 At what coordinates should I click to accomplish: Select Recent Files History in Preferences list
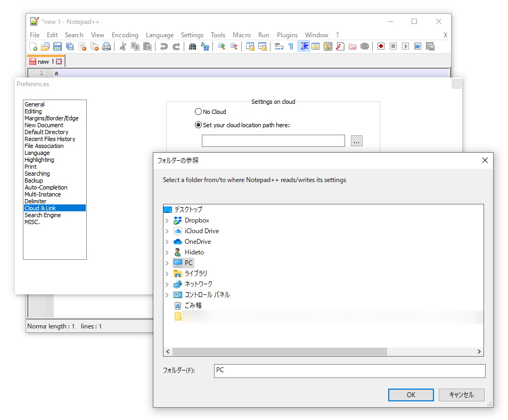[x=50, y=139]
